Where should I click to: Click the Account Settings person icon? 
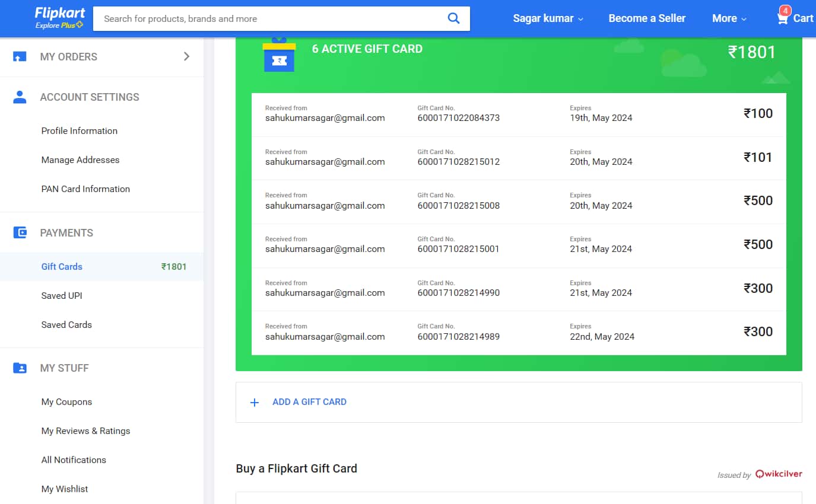pos(20,97)
